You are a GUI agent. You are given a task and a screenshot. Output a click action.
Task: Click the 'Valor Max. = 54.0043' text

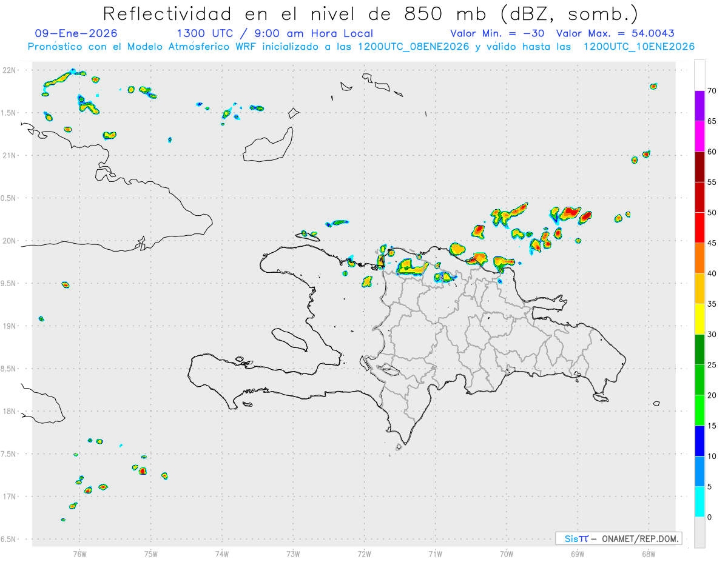[x=615, y=33]
